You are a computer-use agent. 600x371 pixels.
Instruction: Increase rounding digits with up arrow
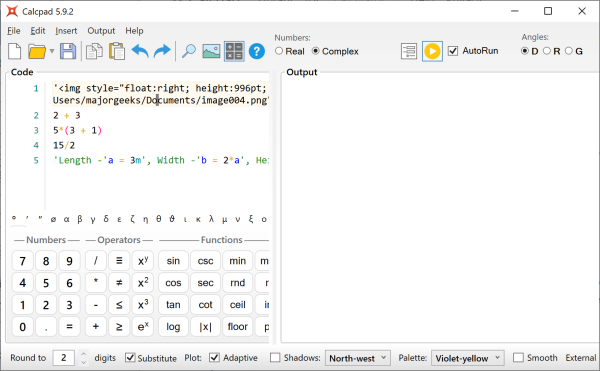coord(83,354)
